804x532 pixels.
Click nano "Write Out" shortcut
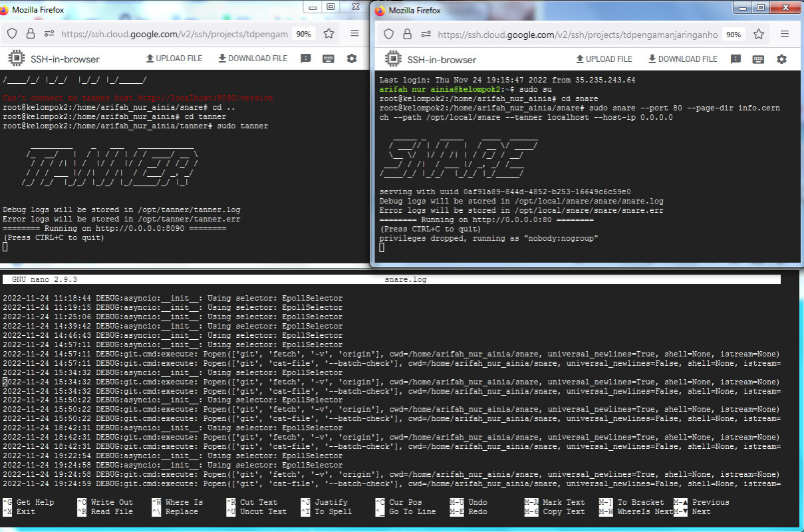click(x=105, y=502)
